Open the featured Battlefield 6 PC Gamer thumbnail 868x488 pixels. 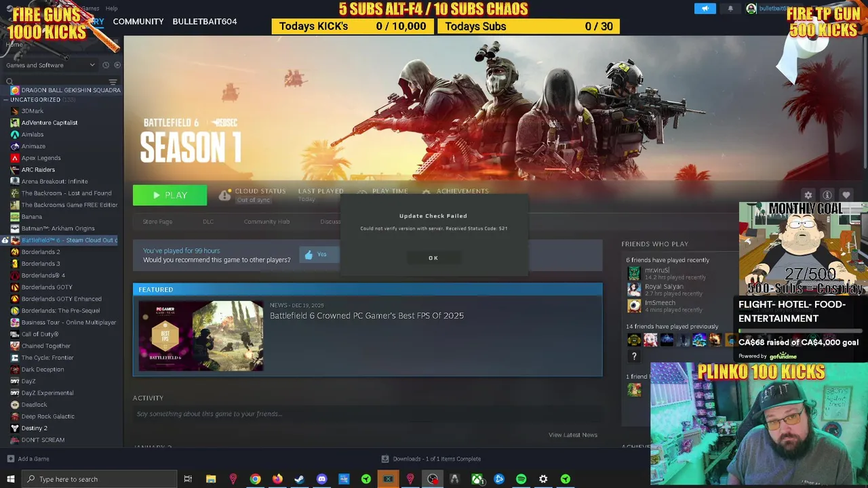[x=201, y=336]
